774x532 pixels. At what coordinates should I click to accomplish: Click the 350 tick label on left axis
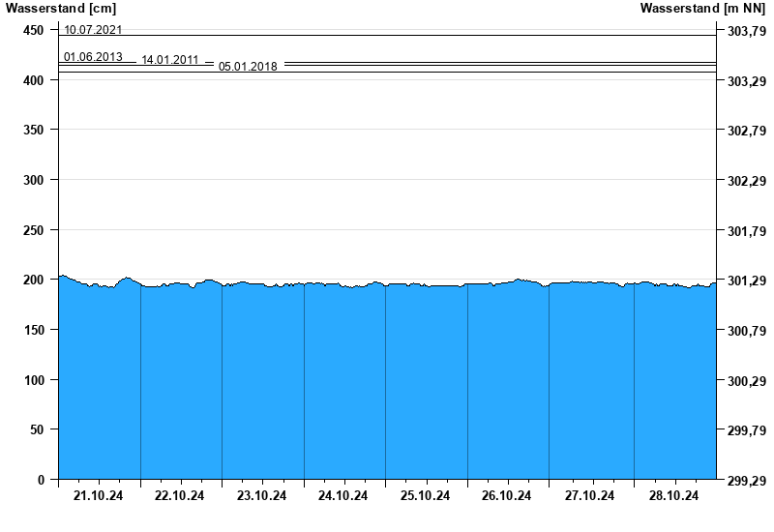click(33, 130)
